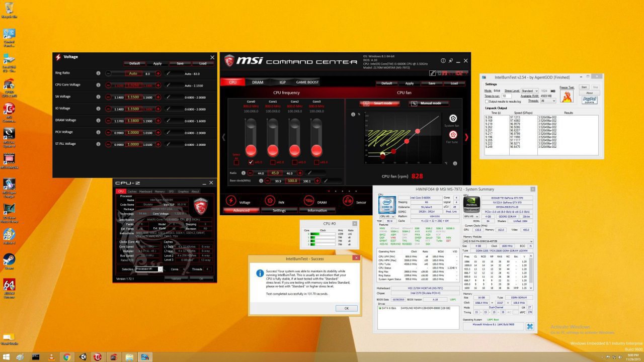
Task: Decrease ST PLL Voltage with minus icon
Action: pos(108,144)
